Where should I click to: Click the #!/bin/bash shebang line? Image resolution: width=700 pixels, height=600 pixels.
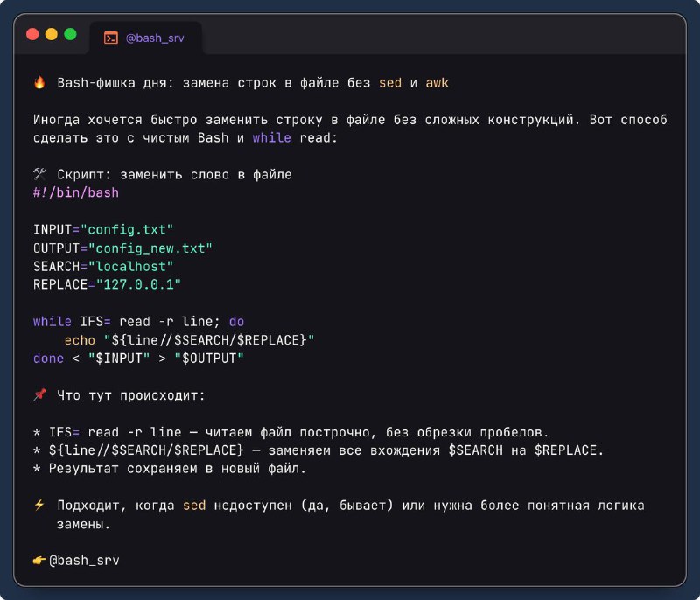click(76, 192)
